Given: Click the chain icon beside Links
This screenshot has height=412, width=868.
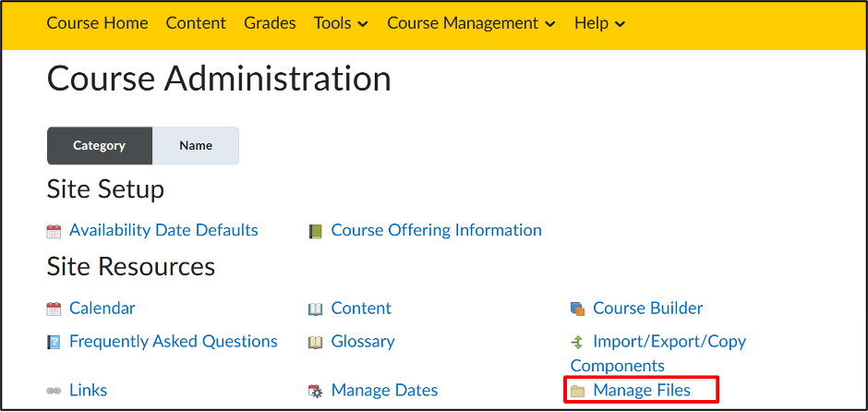Looking at the screenshot, I should (54, 391).
